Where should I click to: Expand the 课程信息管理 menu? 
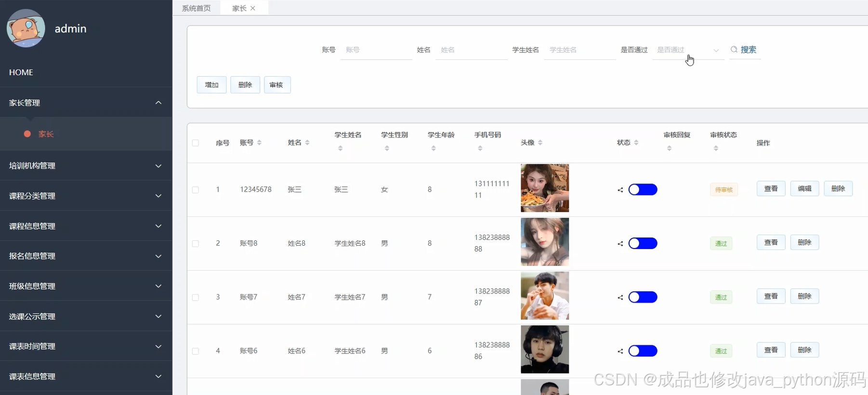[86, 226]
